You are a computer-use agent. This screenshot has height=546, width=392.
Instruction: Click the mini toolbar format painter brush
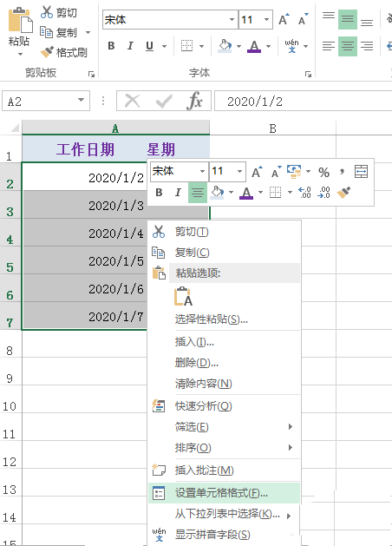(x=343, y=192)
